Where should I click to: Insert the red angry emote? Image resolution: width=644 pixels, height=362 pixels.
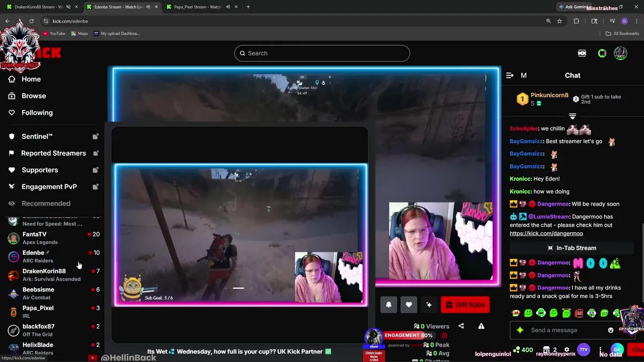click(579, 313)
